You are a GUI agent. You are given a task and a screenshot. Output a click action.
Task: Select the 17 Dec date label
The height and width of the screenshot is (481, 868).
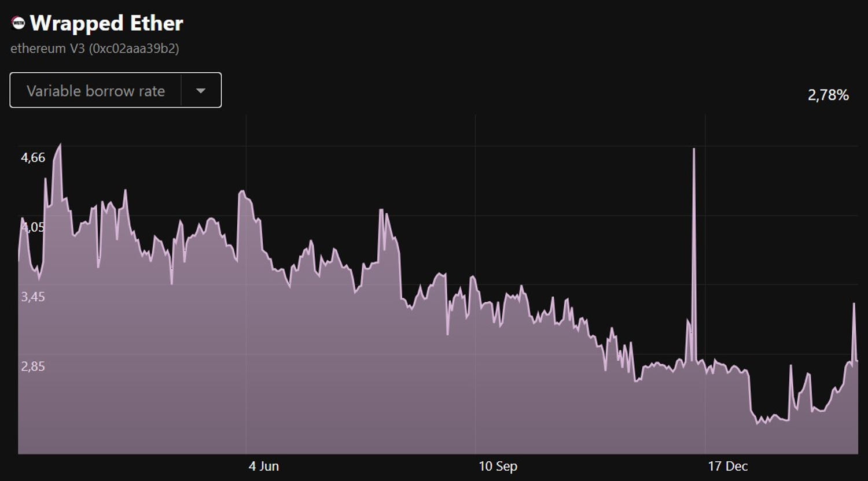click(727, 466)
